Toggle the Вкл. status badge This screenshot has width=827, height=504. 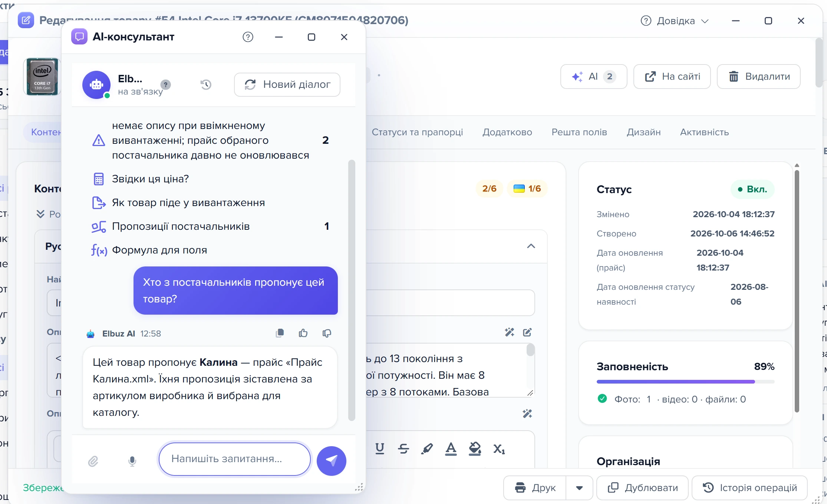click(x=752, y=189)
